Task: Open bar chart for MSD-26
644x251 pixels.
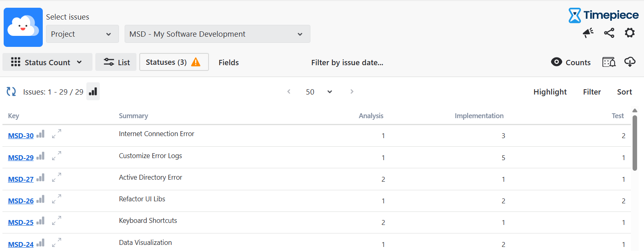Action: (x=40, y=199)
